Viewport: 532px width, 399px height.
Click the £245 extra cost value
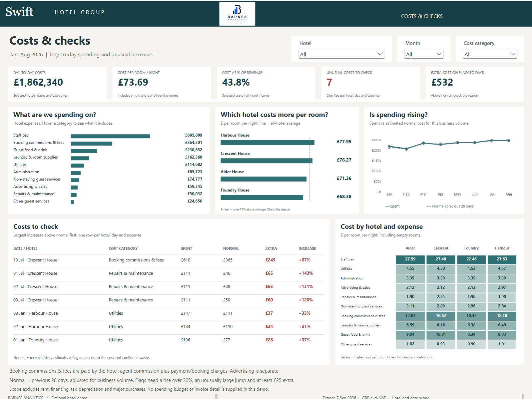270,260
